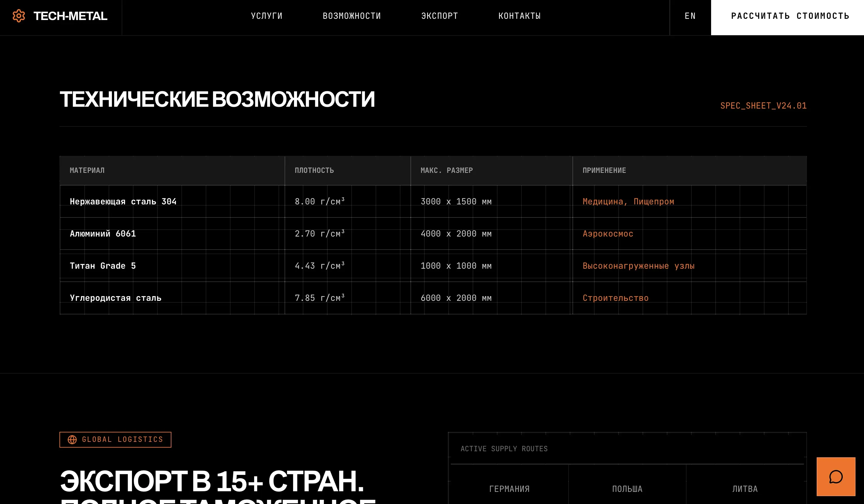Click the orange gear logo icon
This screenshot has width=864, height=504.
(19, 16)
